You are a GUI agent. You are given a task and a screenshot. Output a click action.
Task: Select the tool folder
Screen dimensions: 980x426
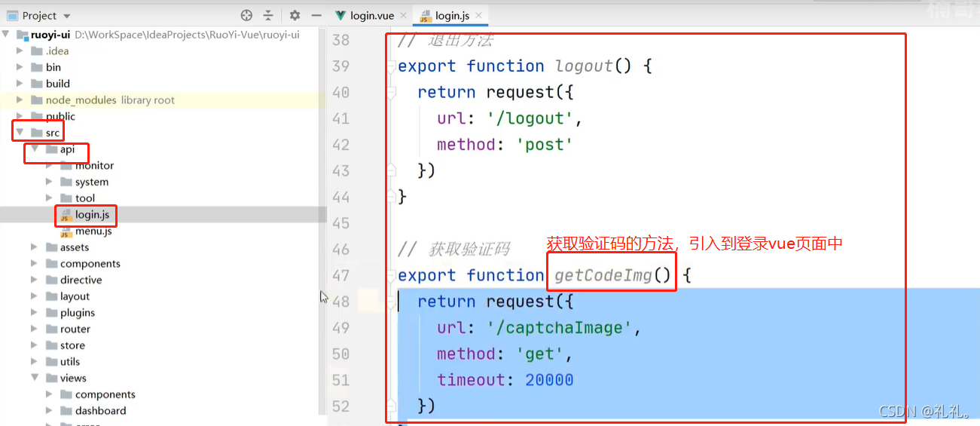click(85, 198)
